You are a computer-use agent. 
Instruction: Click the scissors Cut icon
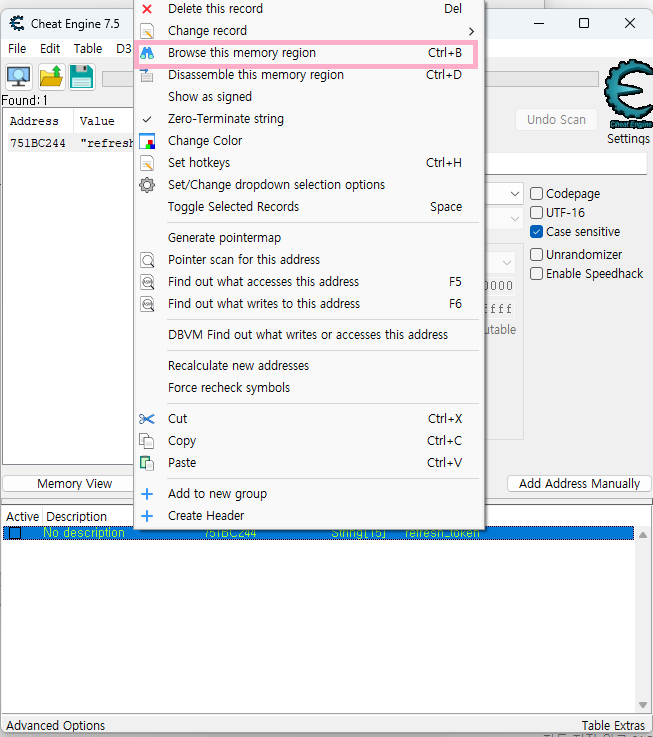[147, 419]
